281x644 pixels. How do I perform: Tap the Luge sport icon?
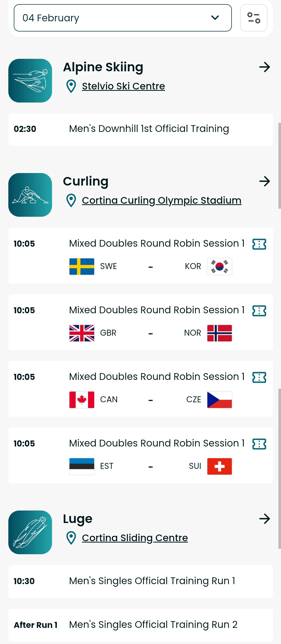click(30, 532)
